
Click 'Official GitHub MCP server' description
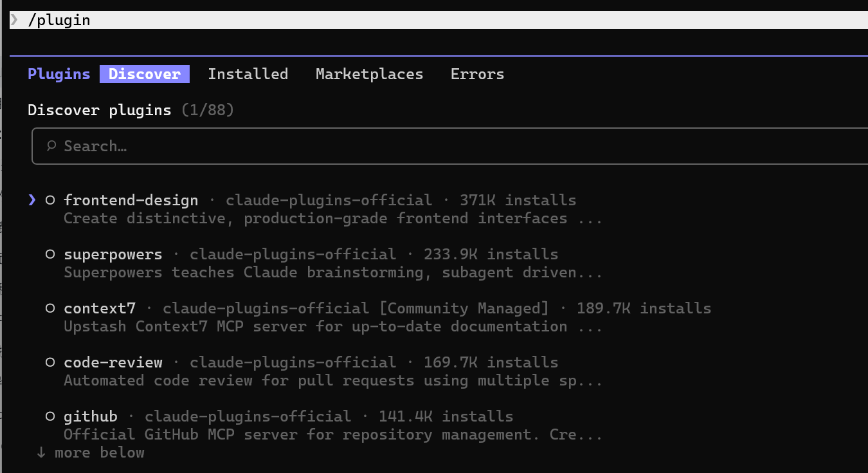[333, 434]
